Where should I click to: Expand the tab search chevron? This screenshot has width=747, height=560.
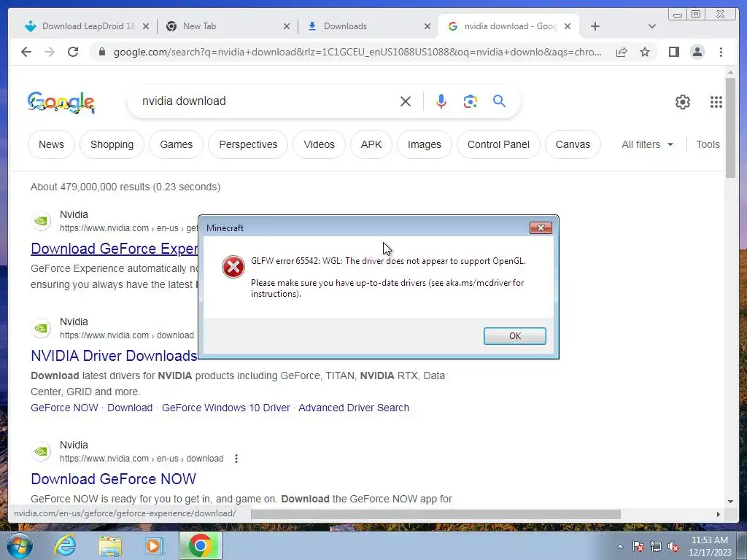652,26
